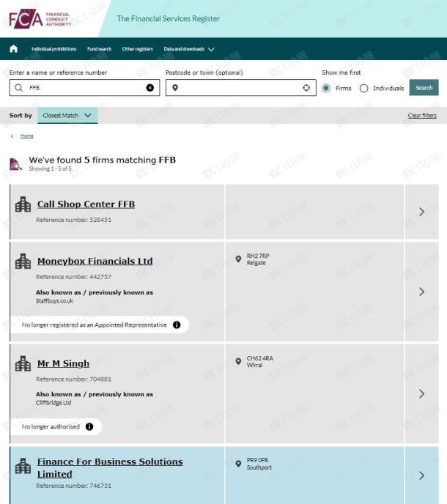This screenshot has width=447, height=504.
Task: Open Other registers menu item
Action: pyautogui.click(x=137, y=49)
